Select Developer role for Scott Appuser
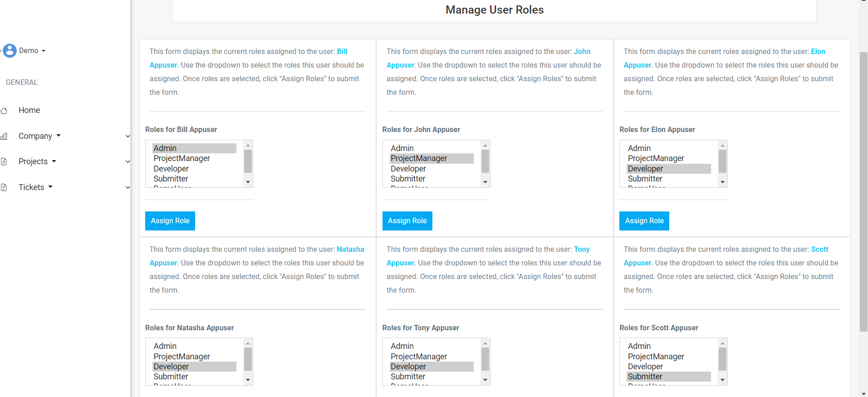The image size is (868, 397). [669, 367]
